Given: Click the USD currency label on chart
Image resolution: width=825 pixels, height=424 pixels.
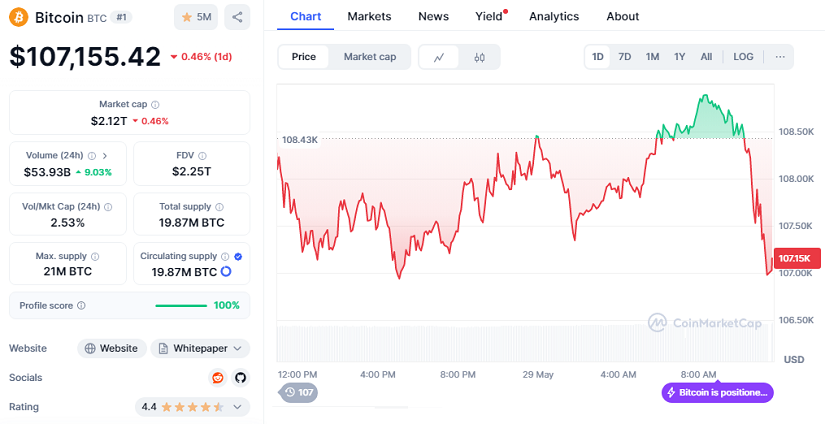Looking at the screenshot, I should click(x=794, y=360).
